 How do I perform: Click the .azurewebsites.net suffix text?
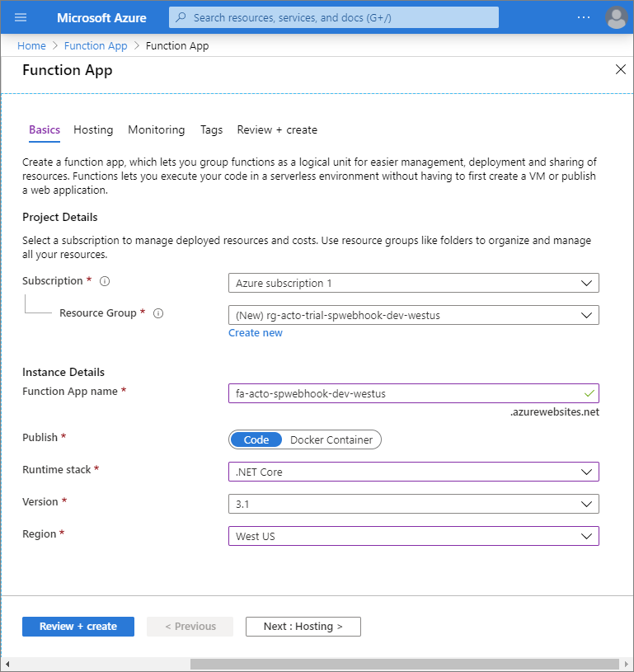pyautogui.click(x=554, y=411)
